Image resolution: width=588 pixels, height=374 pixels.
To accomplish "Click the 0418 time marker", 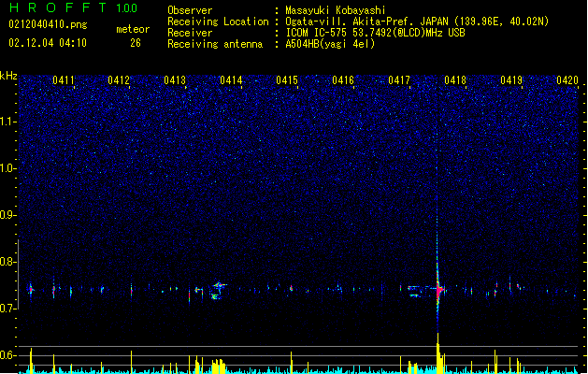I will point(455,80).
